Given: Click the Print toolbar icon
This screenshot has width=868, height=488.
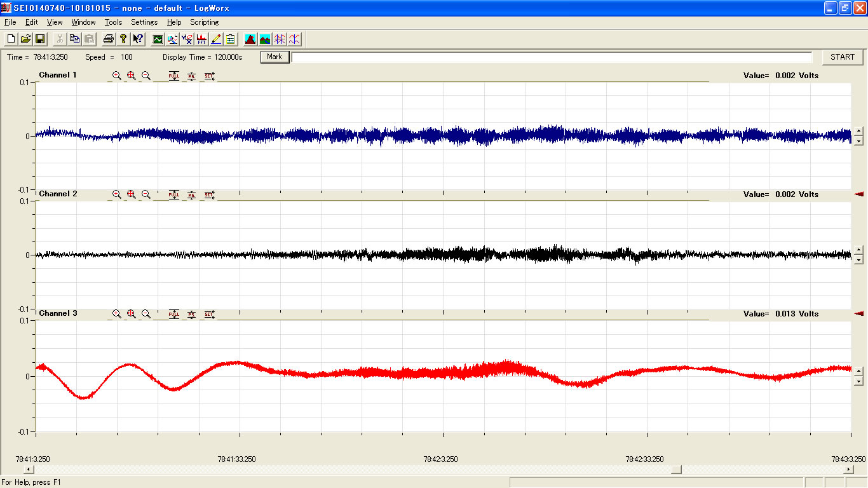Looking at the screenshot, I should [109, 39].
